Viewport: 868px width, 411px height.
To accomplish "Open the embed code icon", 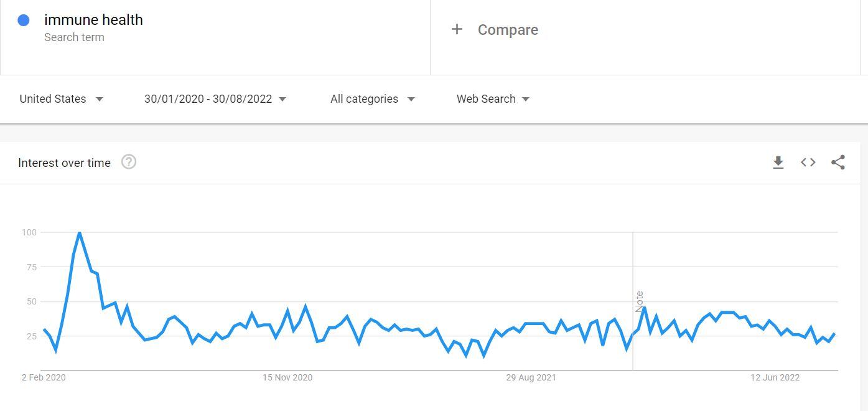I will (808, 163).
